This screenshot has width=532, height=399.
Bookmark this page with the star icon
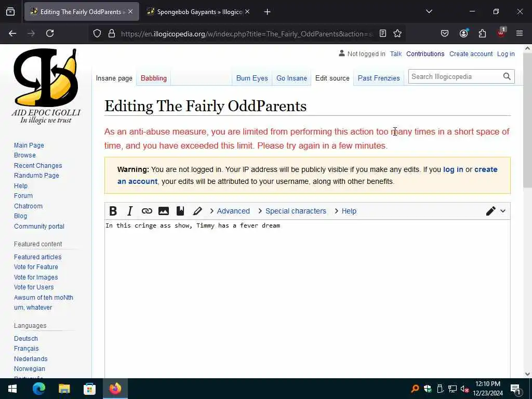(397, 33)
